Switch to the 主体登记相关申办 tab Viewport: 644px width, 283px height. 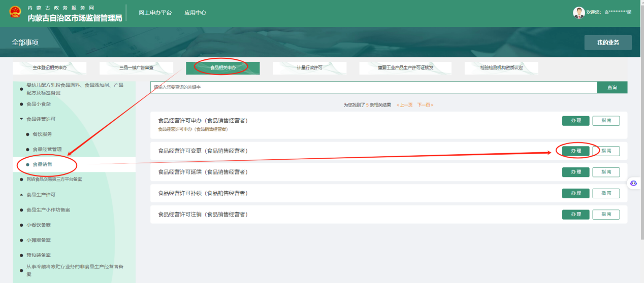(x=50, y=68)
